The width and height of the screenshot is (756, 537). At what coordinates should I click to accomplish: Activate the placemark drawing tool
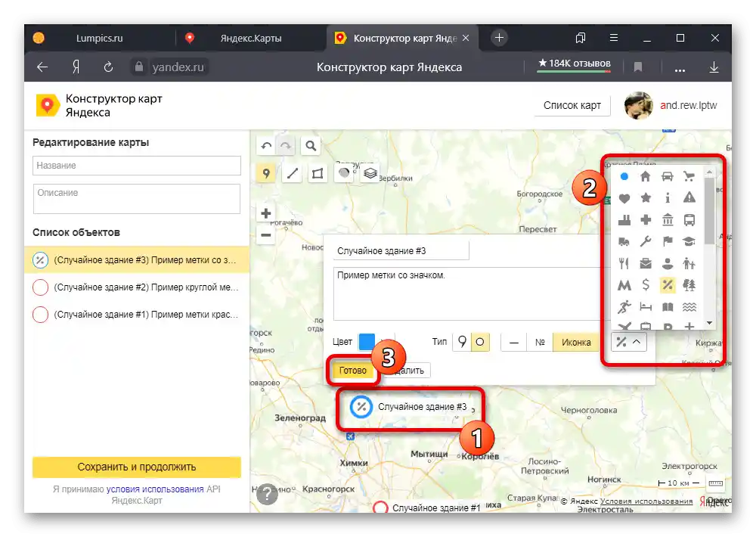click(265, 173)
